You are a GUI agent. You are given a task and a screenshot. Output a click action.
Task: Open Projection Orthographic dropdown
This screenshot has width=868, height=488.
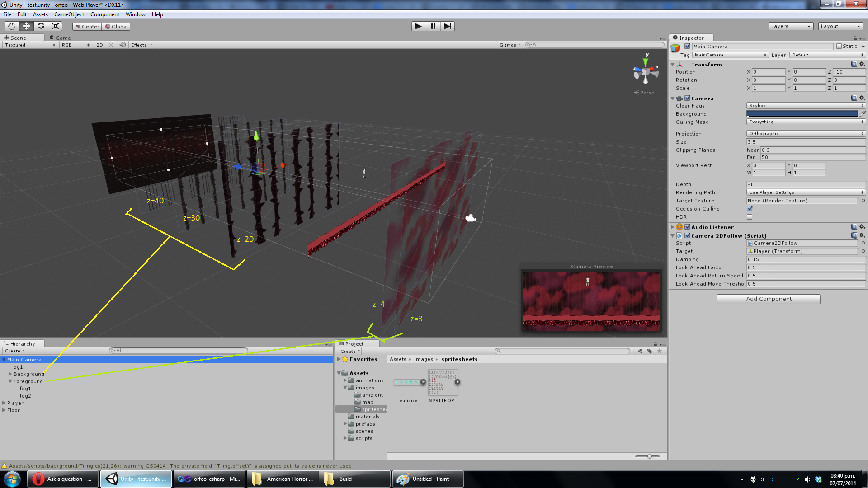(x=806, y=134)
